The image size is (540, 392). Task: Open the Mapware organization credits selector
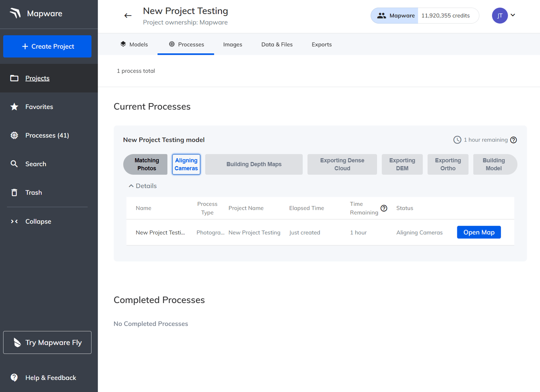(424, 16)
